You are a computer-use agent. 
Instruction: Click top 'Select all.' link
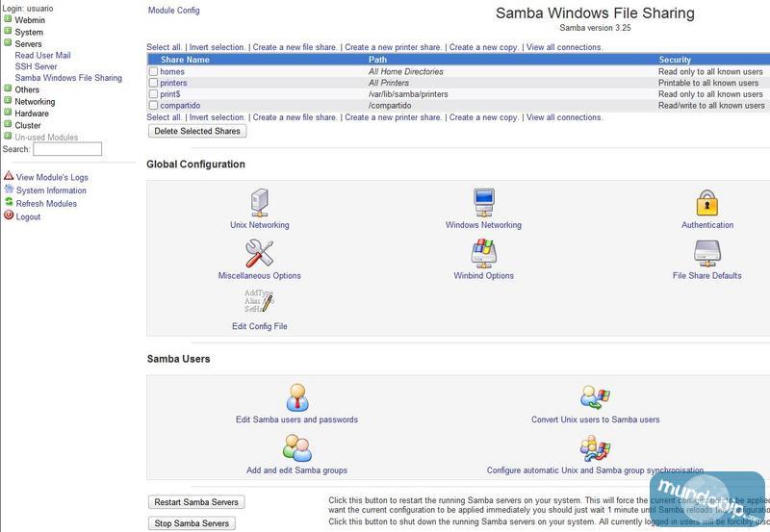pos(164,47)
